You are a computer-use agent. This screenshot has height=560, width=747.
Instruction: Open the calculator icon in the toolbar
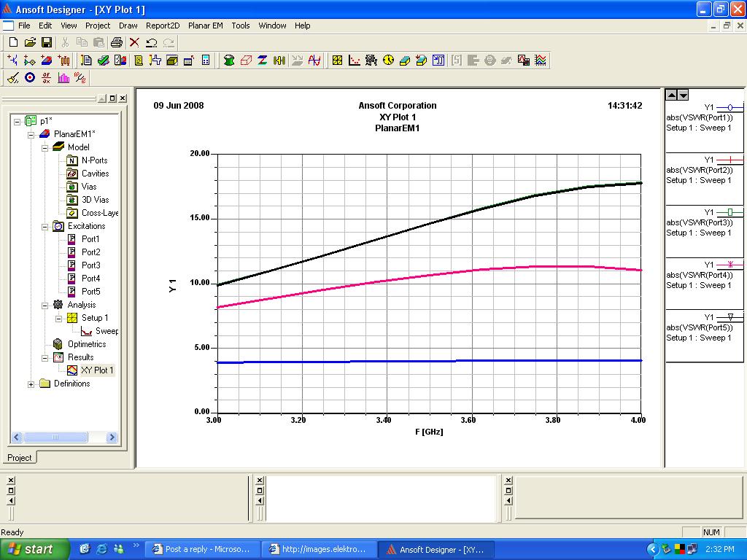coord(206,61)
